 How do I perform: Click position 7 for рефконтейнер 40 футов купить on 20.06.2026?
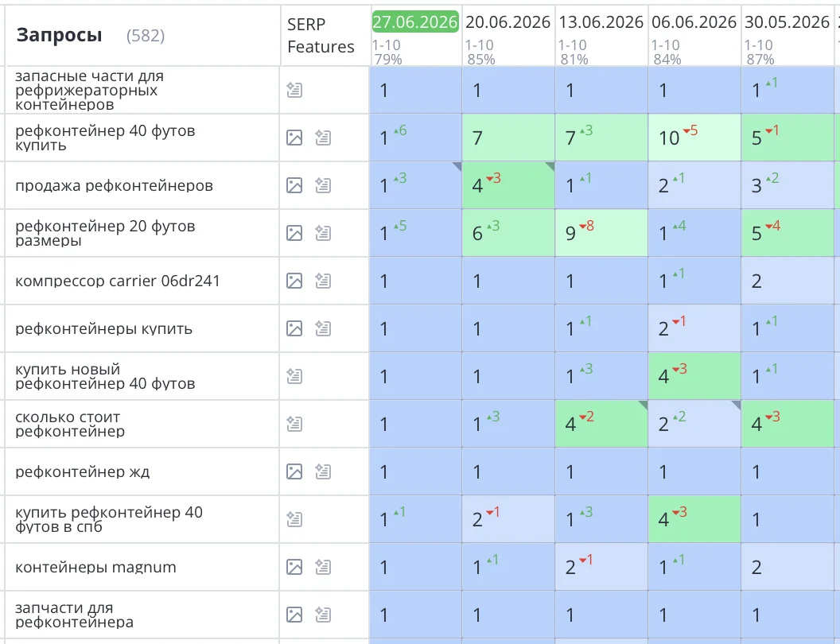click(507, 138)
